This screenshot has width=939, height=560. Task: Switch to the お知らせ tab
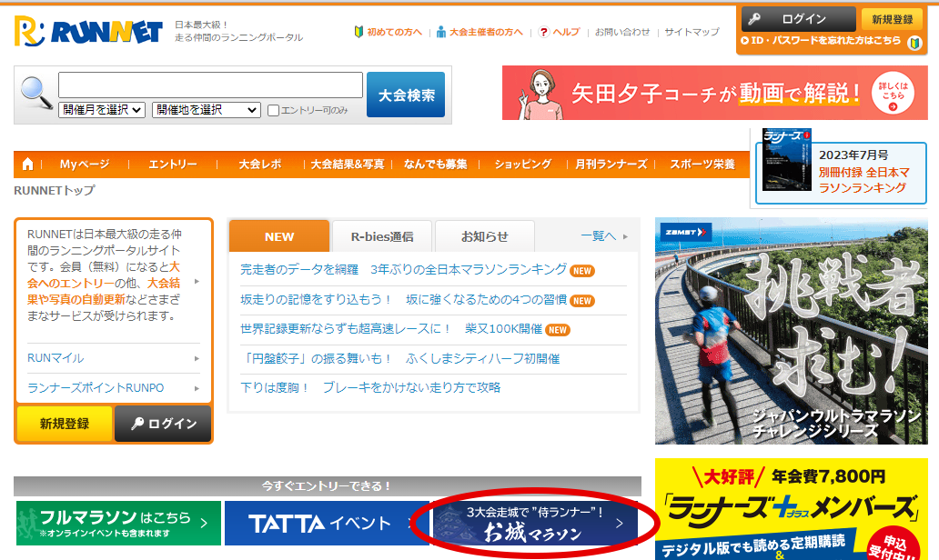[x=484, y=236]
